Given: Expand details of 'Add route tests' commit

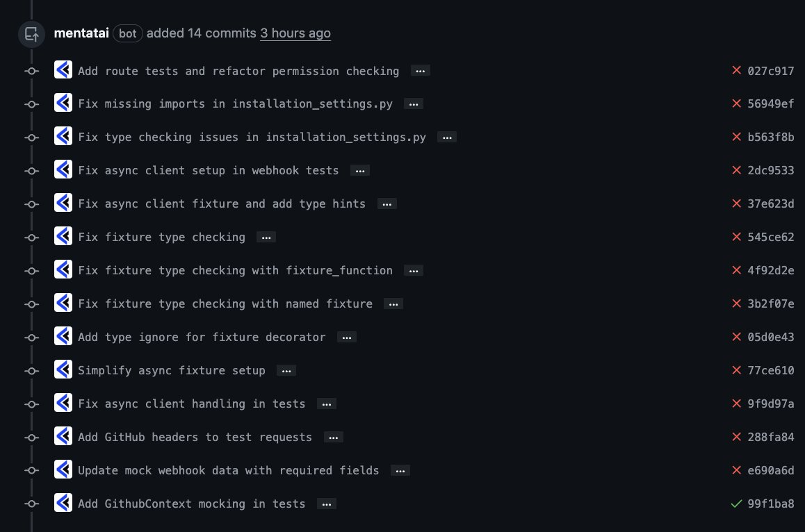Looking at the screenshot, I should click(421, 71).
